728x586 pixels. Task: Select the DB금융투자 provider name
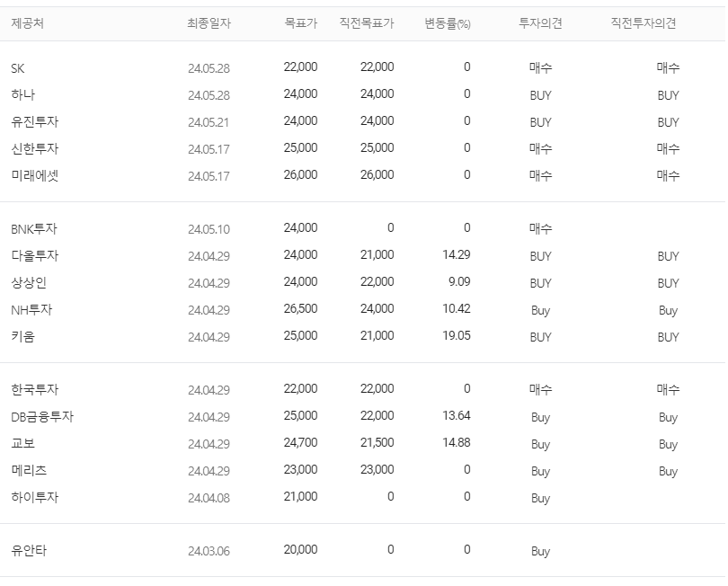[x=42, y=416]
